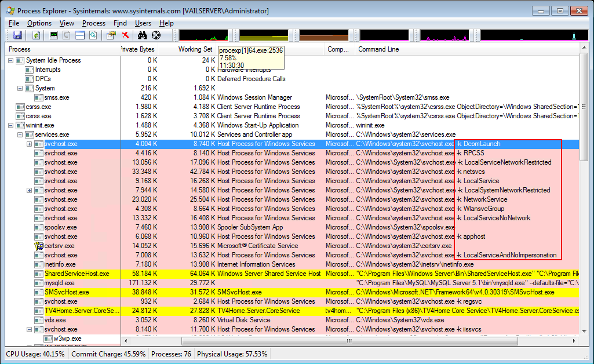Screen dimensions: 594x364
Task: Sort by Comp... column header
Action: tap(339, 49)
